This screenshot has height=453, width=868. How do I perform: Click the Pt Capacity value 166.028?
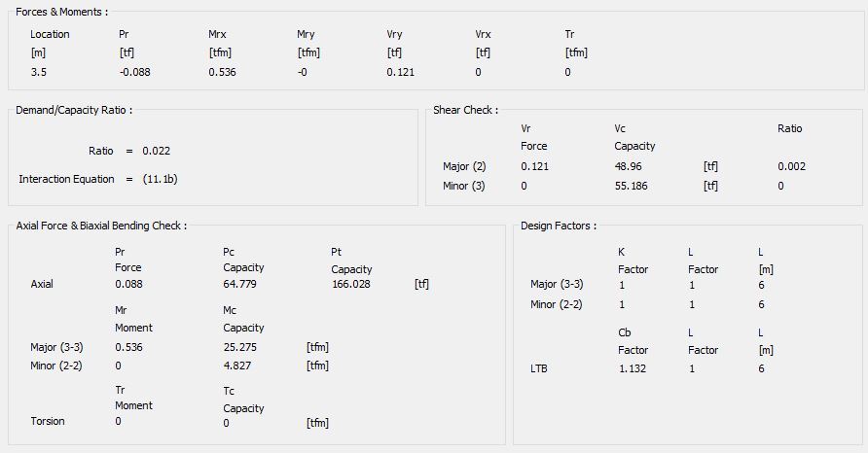351,284
